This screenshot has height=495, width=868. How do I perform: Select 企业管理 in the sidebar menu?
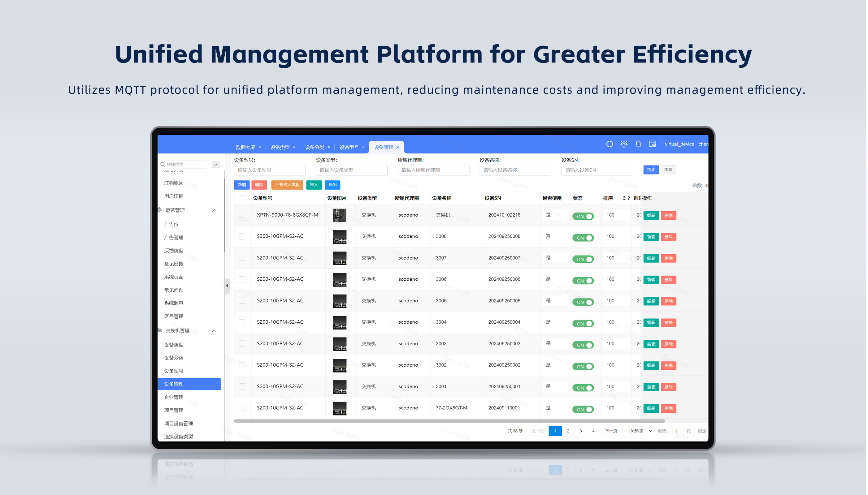click(x=173, y=397)
